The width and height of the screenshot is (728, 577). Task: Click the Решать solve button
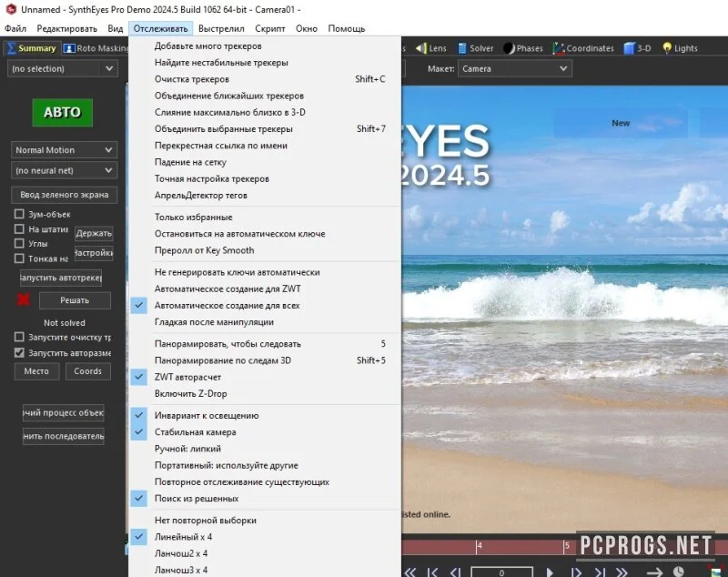coord(75,300)
